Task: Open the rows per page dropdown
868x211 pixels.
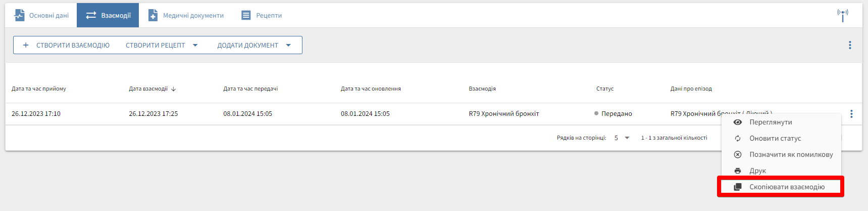Action: [x=622, y=138]
